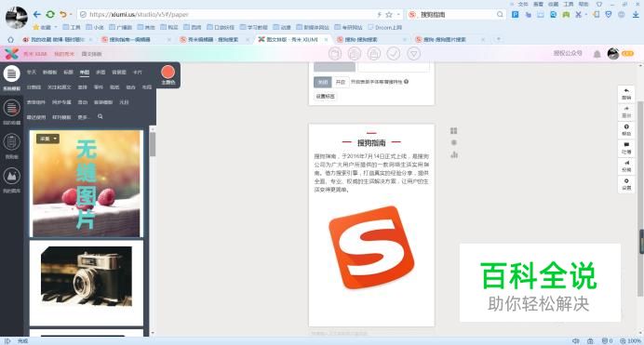The height and width of the screenshot is (345, 644).
Task: Open the browser downloads arrow icon
Action: click(636, 14)
